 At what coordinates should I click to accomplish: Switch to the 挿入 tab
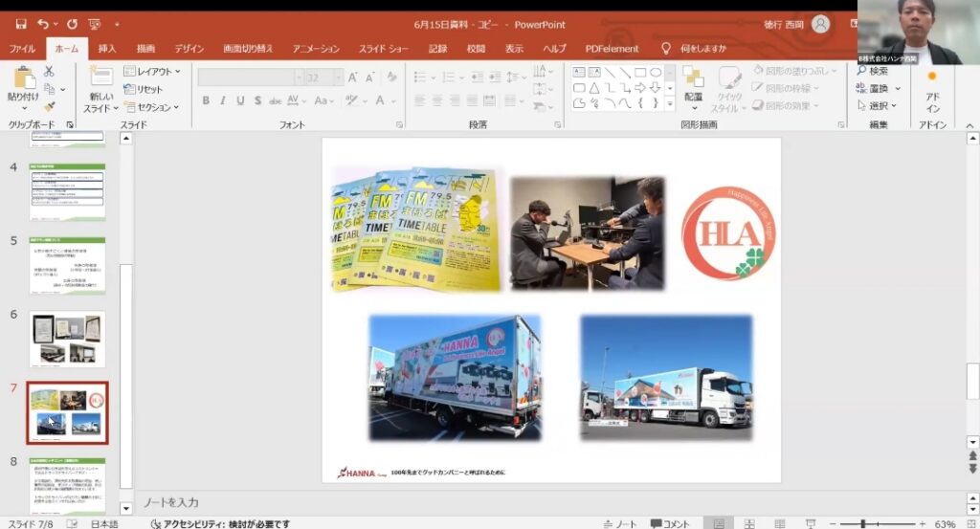click(x=107, y=48)
